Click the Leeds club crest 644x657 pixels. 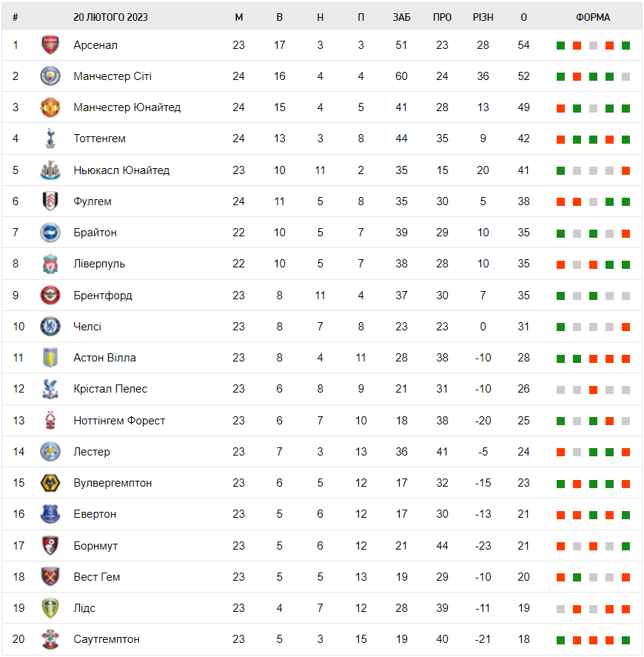[x=50, y=608]
